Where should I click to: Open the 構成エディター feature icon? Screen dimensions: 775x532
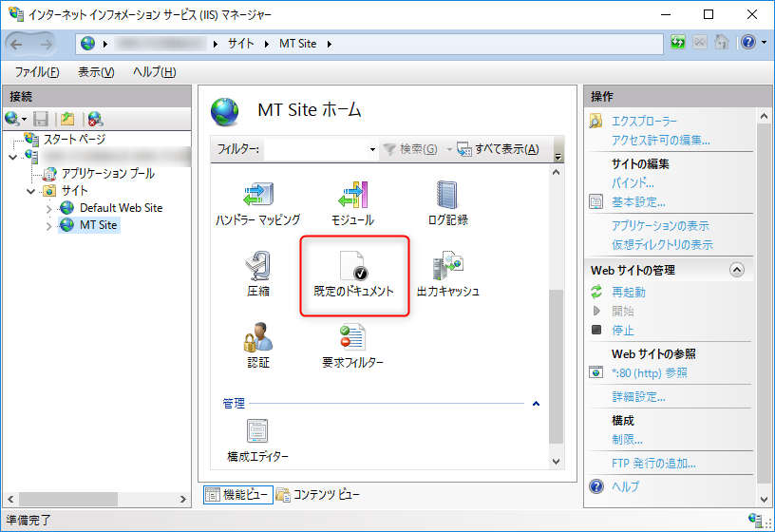point(257,439)
